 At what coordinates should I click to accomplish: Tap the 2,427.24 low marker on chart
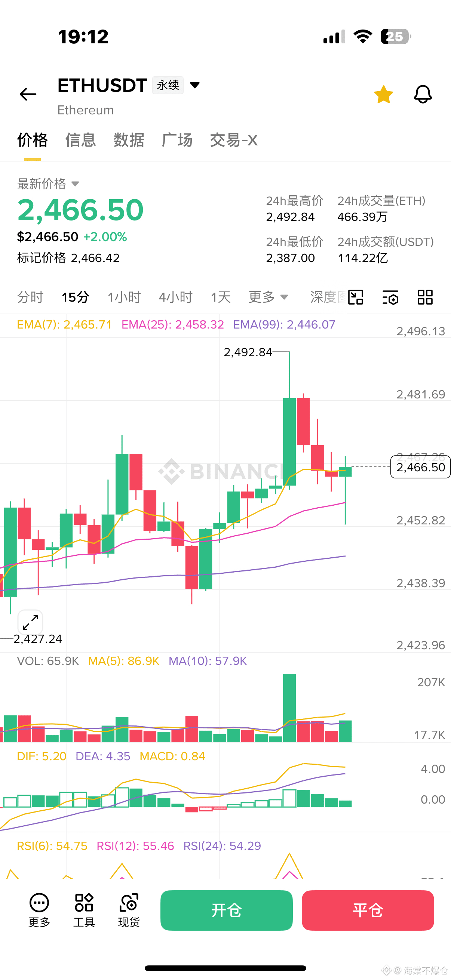[x=38, y=639]
